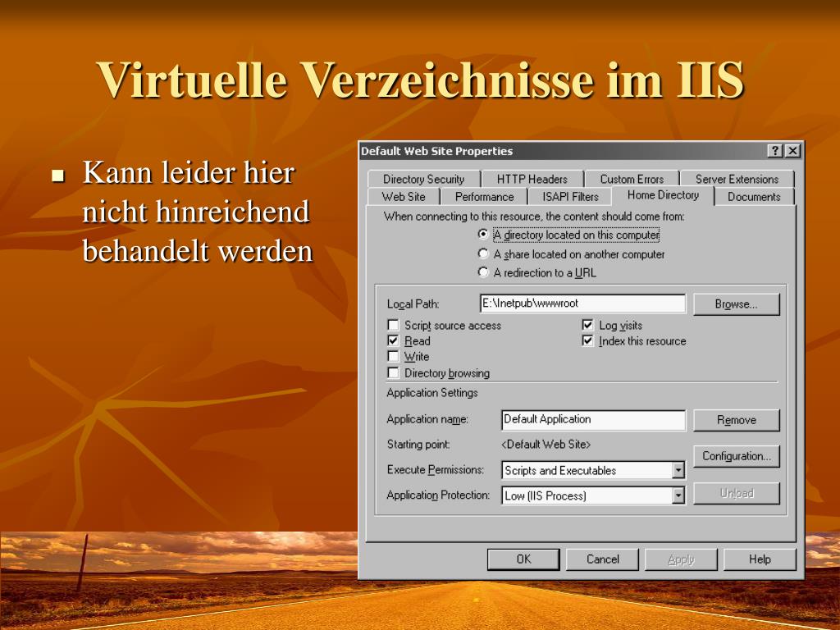Click the Cancel button
This screenshot has height=630, width=840.
[x=602, y=559]
